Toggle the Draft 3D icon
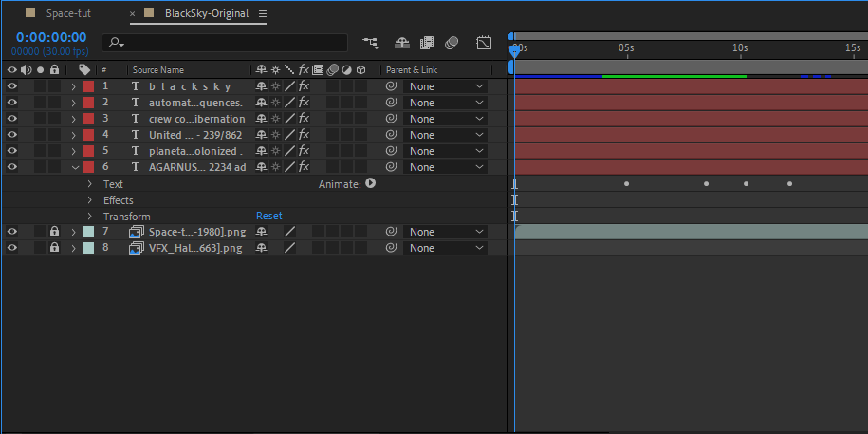Screen dimensions: 868x434 click(402, 43)
